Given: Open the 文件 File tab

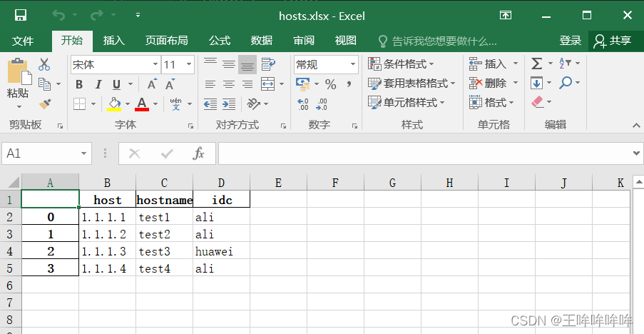Looking at the screenshot, I should click(23, 41).
